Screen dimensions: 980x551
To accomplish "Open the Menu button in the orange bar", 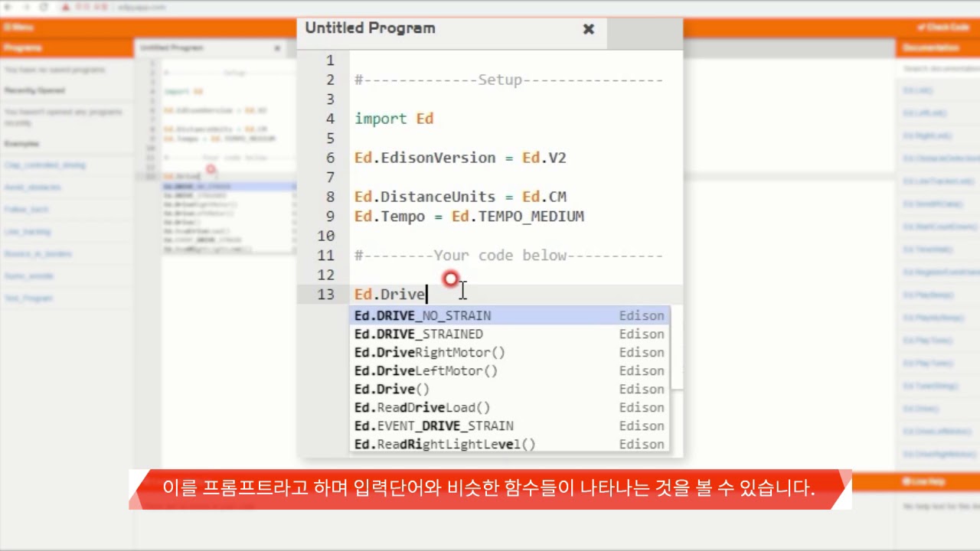I will (18, 27).
